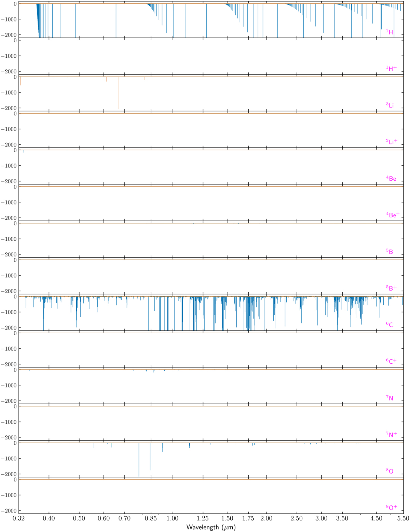Click the ⁸O⁺ species label
The width and height of the screenshot is (410, 532).
(x=391, y=507)
